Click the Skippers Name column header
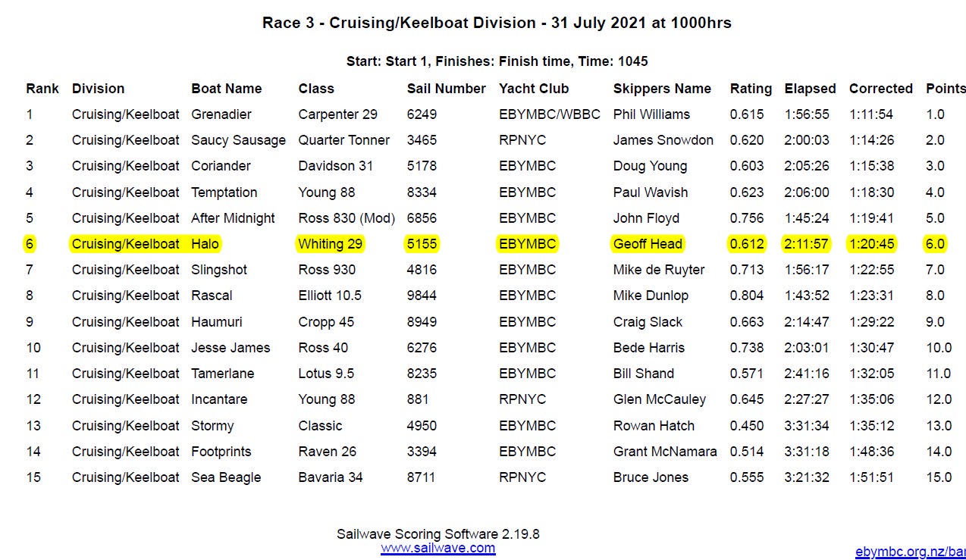This screenshot has height=560, width=966. [662, 89]
